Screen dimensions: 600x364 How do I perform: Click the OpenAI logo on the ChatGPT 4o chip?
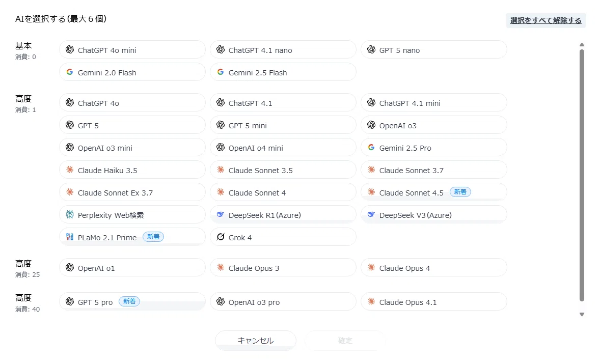[70, 102]
